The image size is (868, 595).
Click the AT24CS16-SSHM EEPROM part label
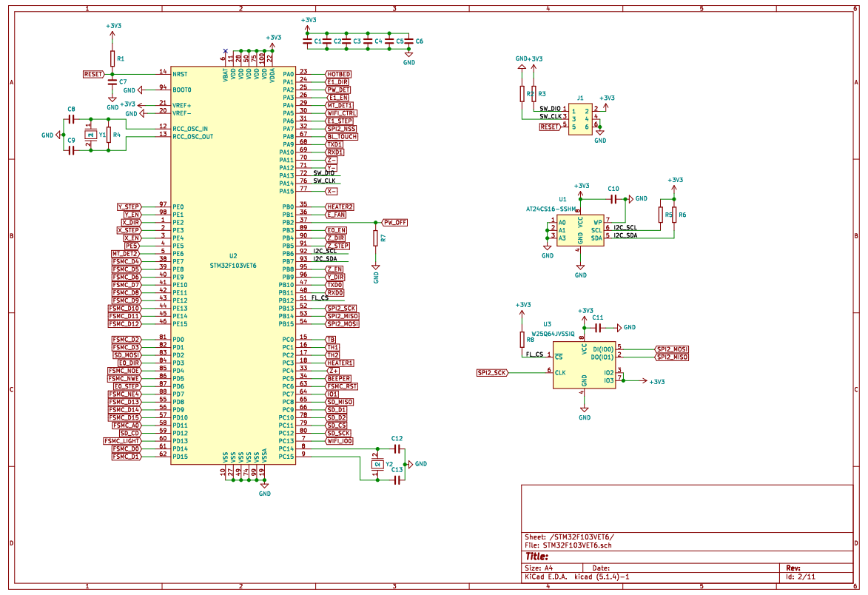551,209
